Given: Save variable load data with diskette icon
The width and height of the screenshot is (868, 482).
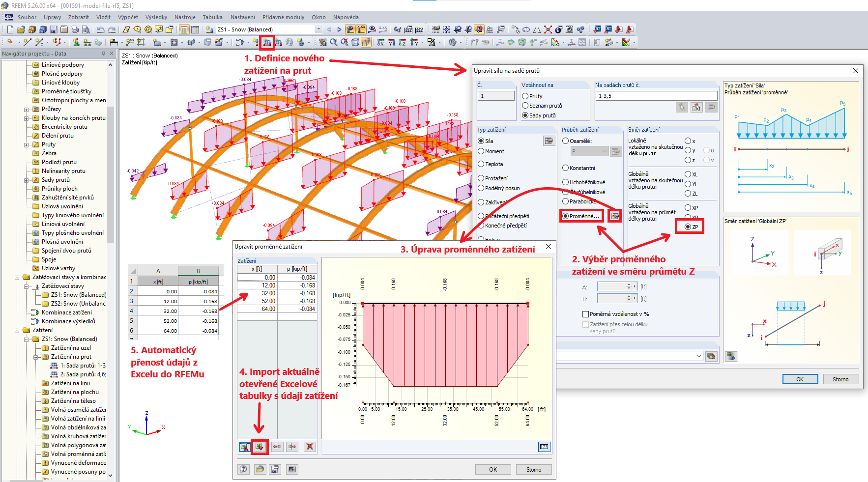Looking at the screenshot, I should click(x=275, y=469).
